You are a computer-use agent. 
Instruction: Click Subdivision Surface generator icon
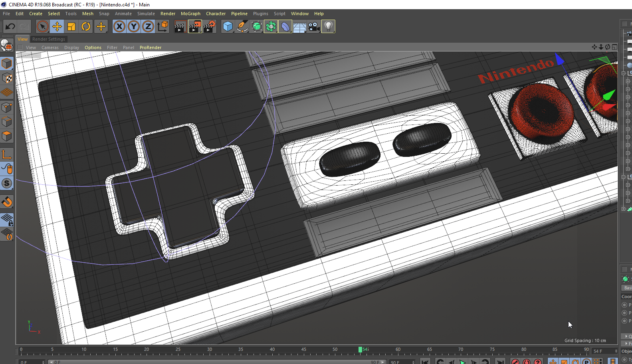[256, 27]
